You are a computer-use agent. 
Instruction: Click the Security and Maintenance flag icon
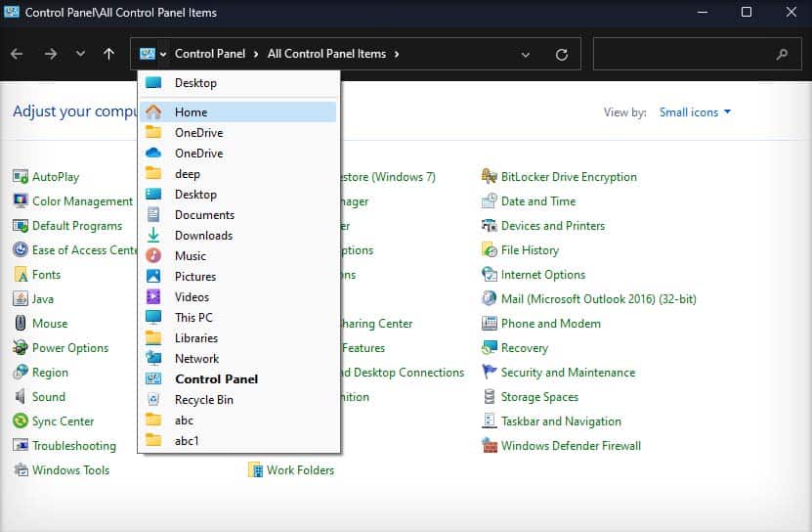pyautogui.click(x=489, y=372)
